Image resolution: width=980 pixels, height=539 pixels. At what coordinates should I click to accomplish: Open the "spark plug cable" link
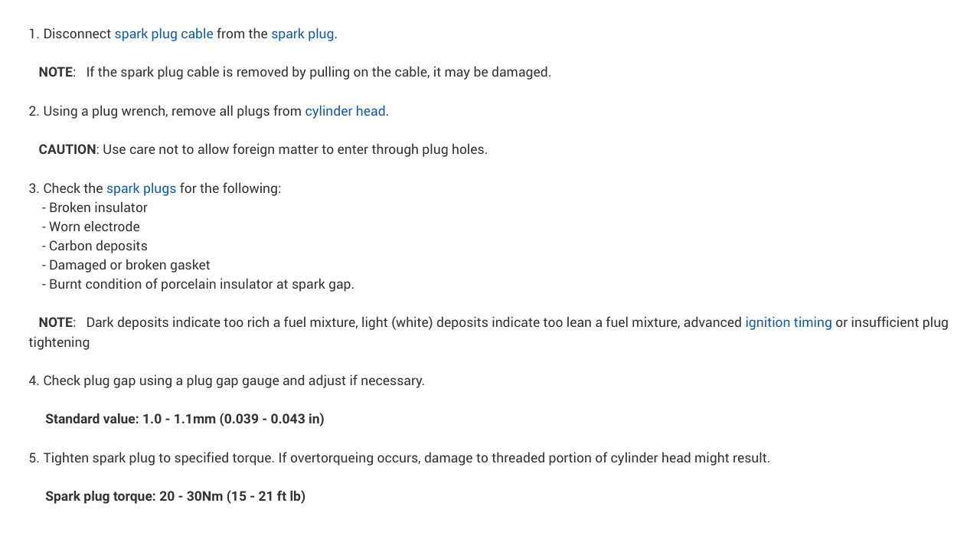point(163,34)
